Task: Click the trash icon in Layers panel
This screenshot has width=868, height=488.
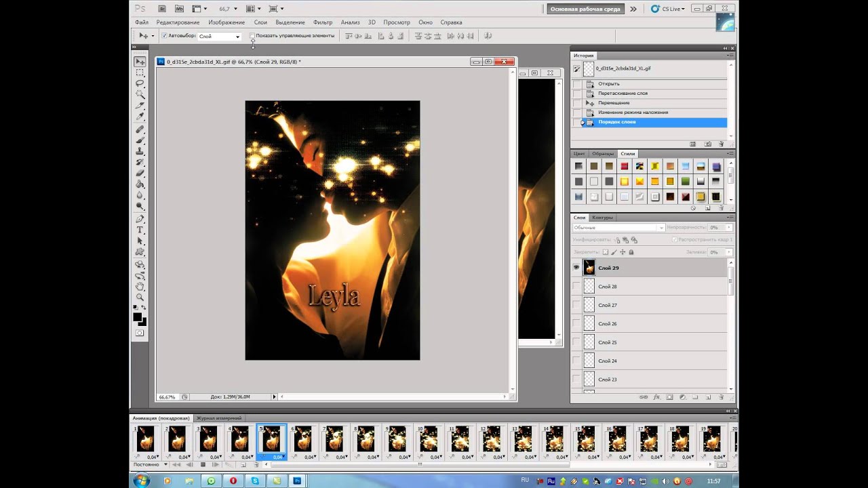Action: [x=721, y=396]
